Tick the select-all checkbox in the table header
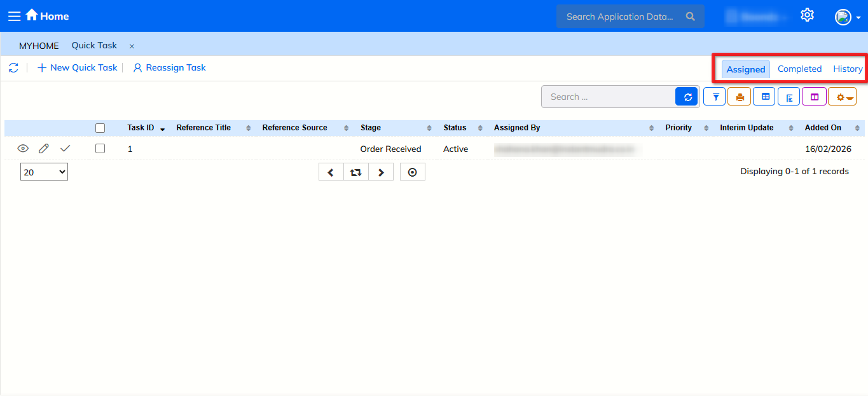 [100, 128]
